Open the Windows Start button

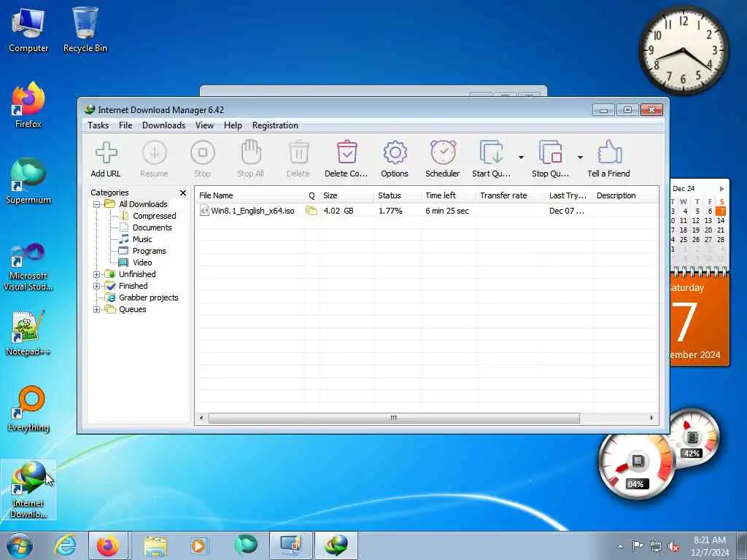pyautogui.click(x=20, y=545)
